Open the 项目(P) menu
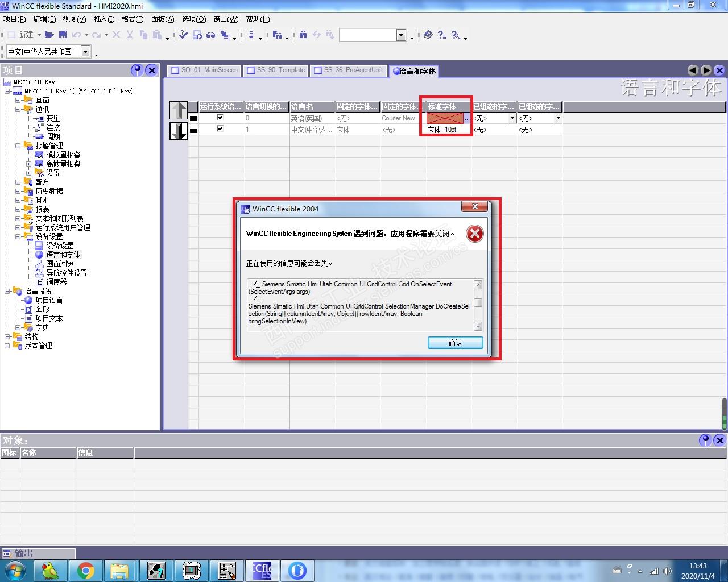The image size is (728, 582). tap(14, 19)
